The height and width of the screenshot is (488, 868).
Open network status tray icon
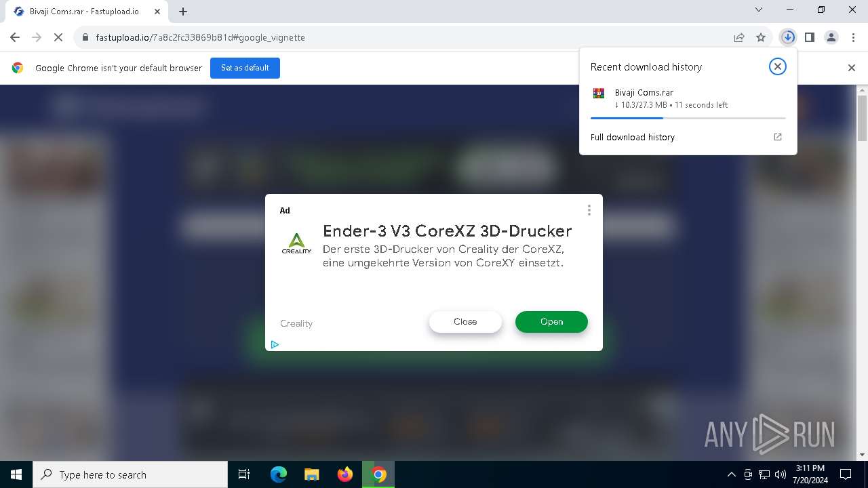coord(764,474)
